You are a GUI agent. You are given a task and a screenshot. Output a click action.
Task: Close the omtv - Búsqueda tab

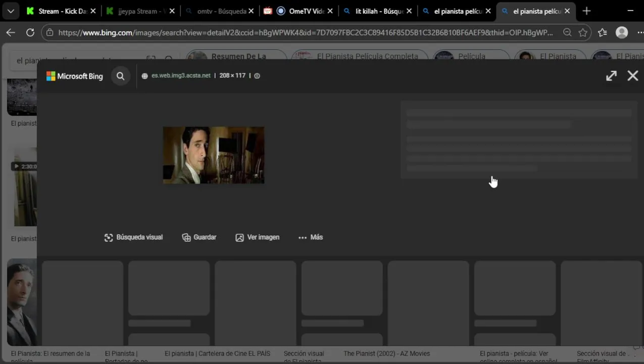(251, 11)
